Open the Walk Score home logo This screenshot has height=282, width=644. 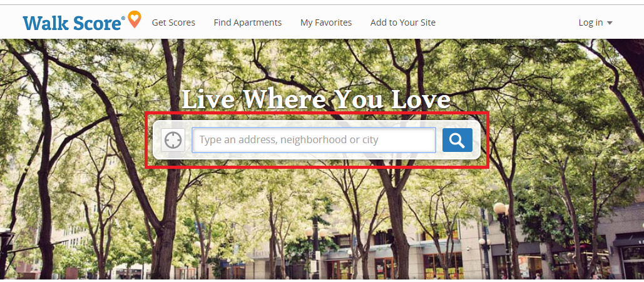point(82,22)
